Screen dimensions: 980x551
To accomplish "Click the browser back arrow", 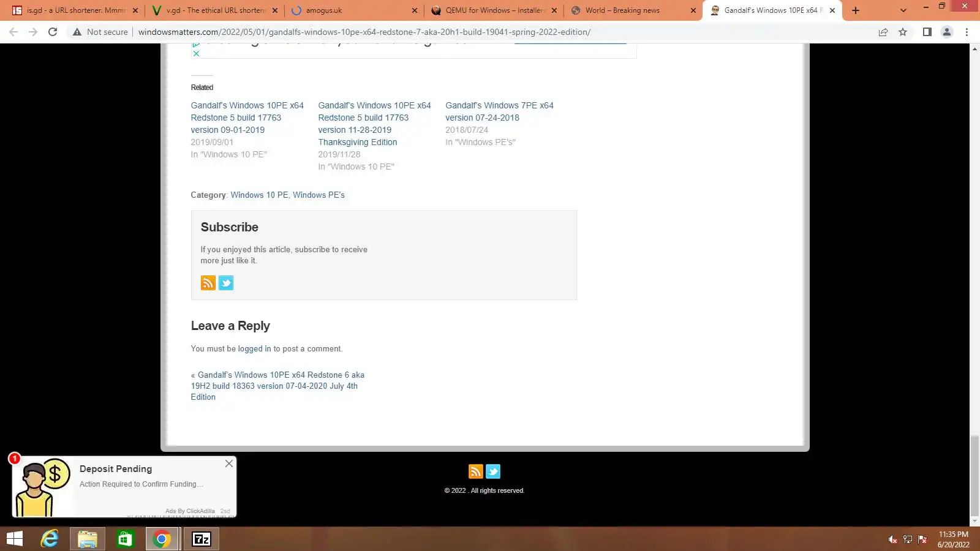I will click(x=13, y=32).
